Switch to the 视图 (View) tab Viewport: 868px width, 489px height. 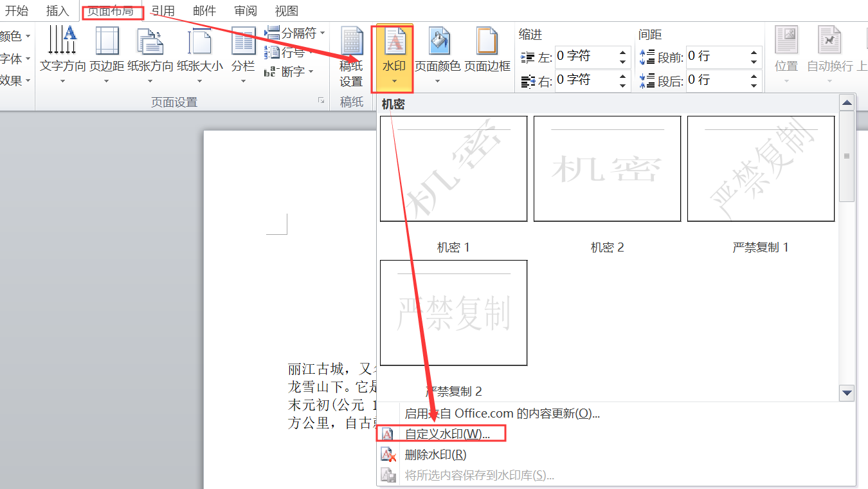pyautogui.click(x=287, y=10)
